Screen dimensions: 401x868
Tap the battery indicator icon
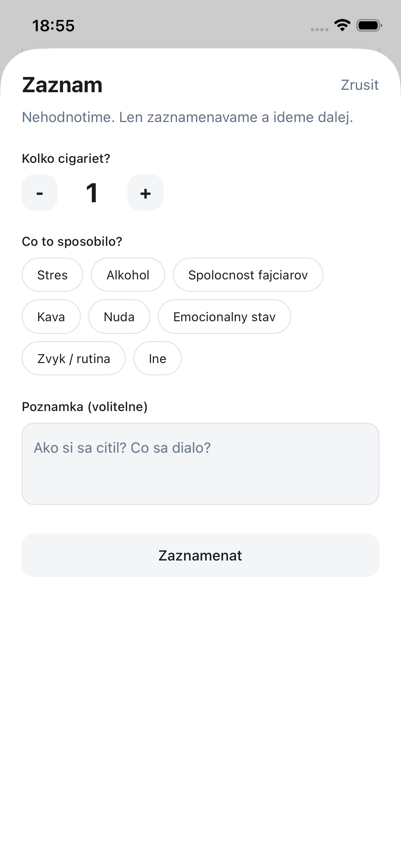click(369, 25)
